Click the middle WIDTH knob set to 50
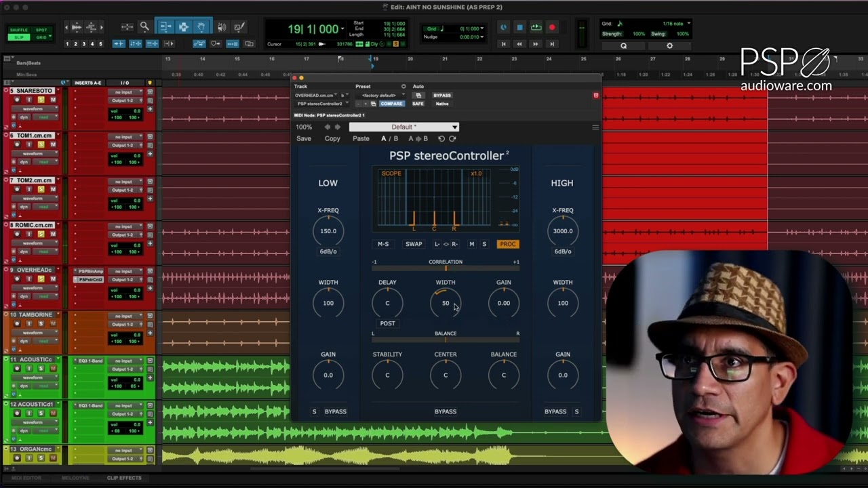 coord(446,303)
